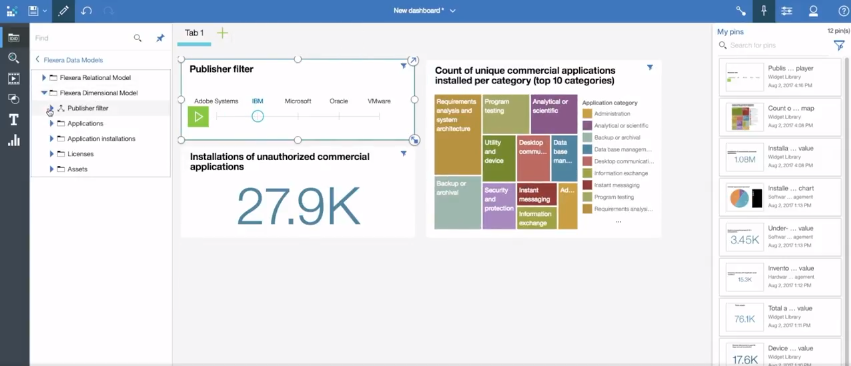Viewport: 851px width, 366px height.
Task: Click the 27.9K value
Action: tap(299, 206)
